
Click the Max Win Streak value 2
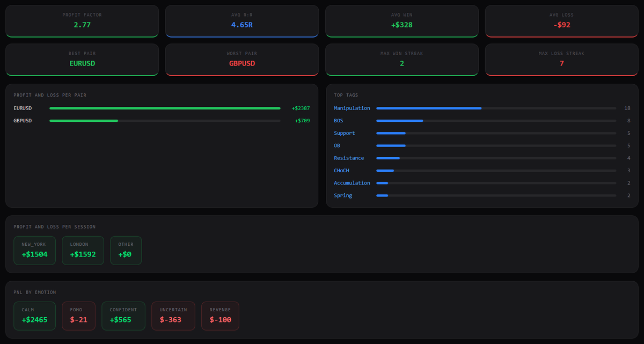click(x=401, y=63)
